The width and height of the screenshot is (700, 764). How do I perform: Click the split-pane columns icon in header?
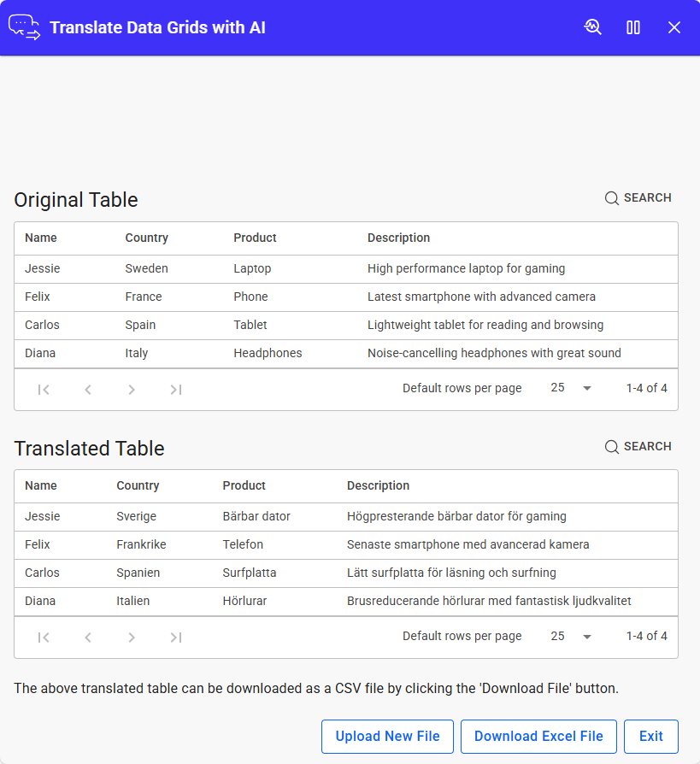click(633, 27)
